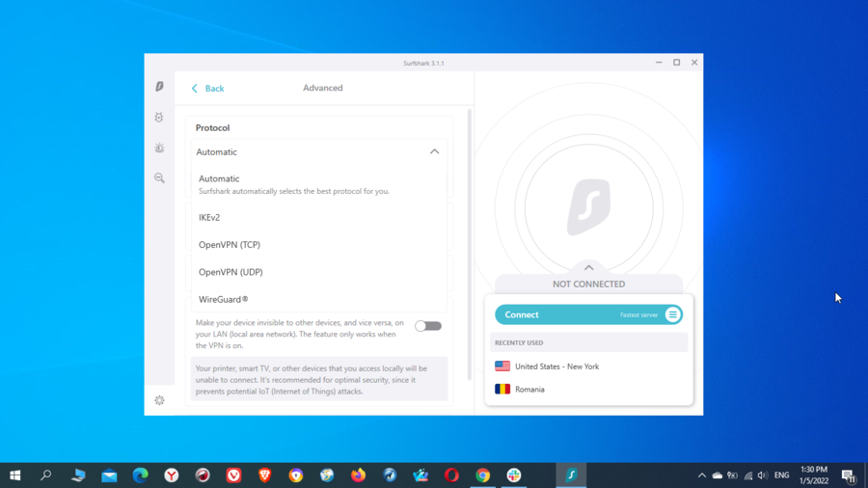The height and width of the screenshot is (488, 868).
Task: Open Settings gear at sidebar bottom
Action: (x=159, y=400)
